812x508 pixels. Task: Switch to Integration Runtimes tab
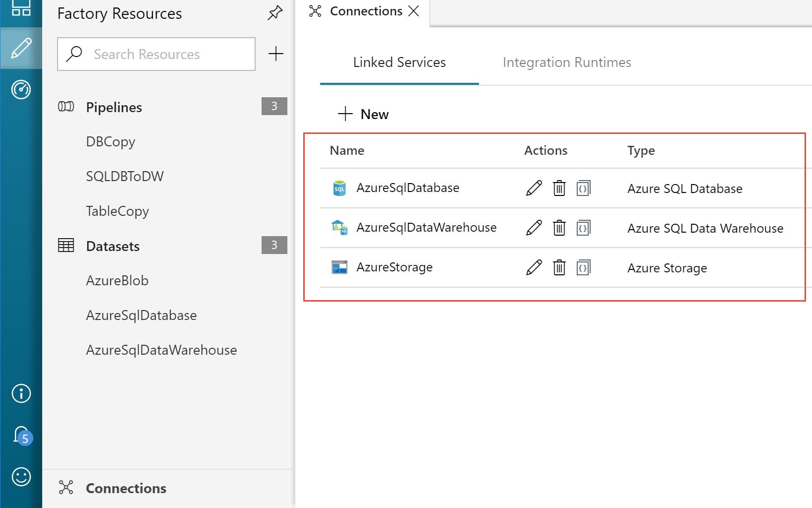click(567, 63)
